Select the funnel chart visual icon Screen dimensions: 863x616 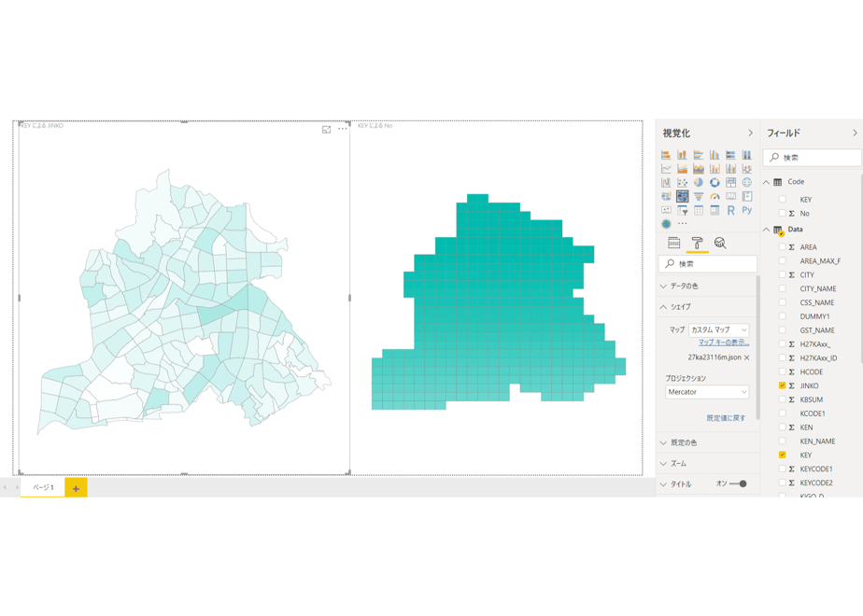point(699,196)
